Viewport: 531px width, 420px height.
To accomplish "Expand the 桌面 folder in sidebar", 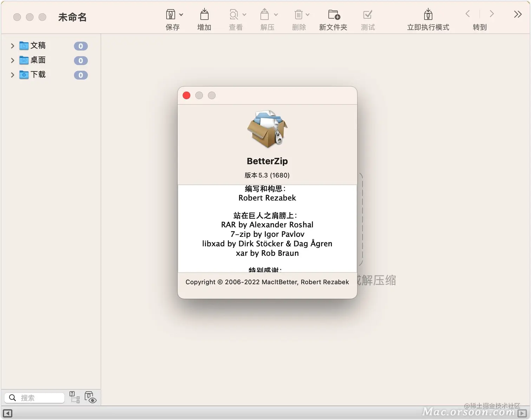I will click(x=12, y=60).
